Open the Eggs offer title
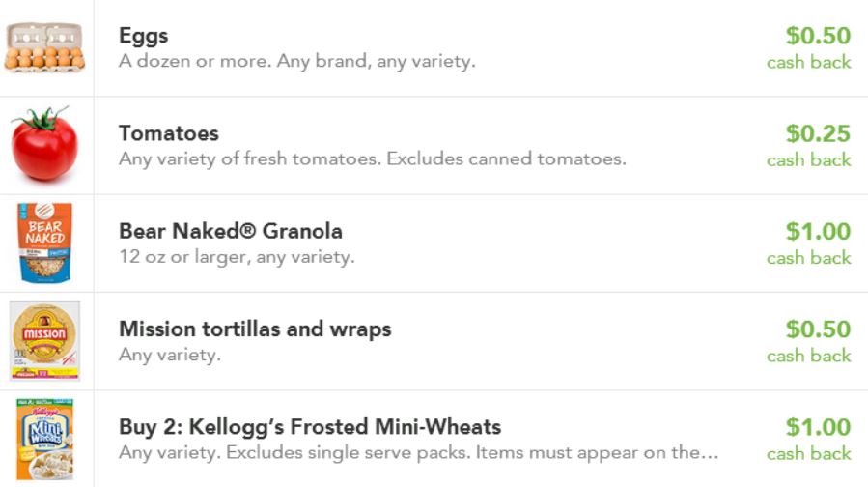This screenshot has height=487, width=868. pos(143,36)
